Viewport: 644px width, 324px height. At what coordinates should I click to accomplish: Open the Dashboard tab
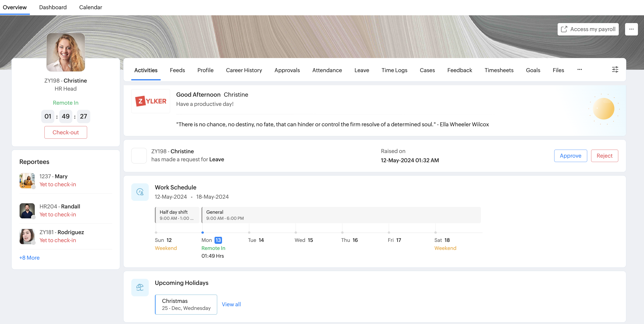point(53,7)
